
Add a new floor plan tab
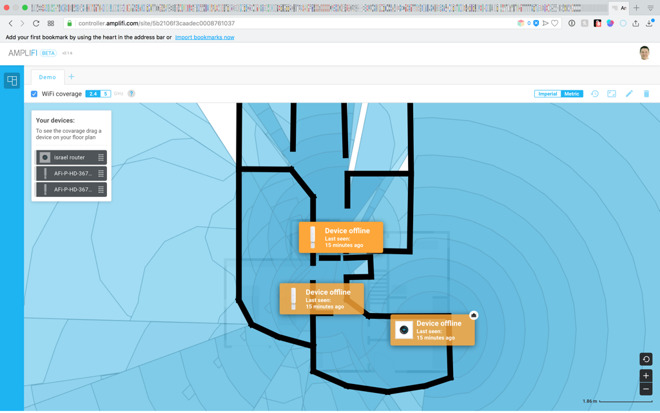click(71, 77)
